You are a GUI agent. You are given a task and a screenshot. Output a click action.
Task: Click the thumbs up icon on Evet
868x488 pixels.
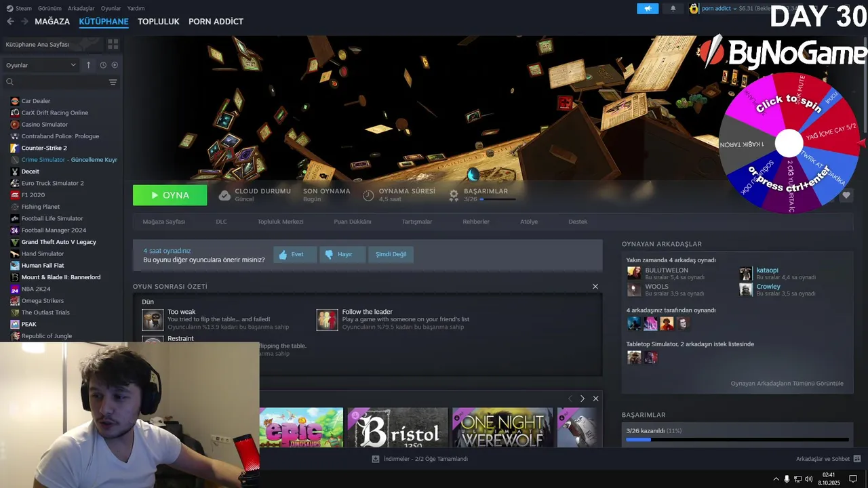[x=283, y=254]
